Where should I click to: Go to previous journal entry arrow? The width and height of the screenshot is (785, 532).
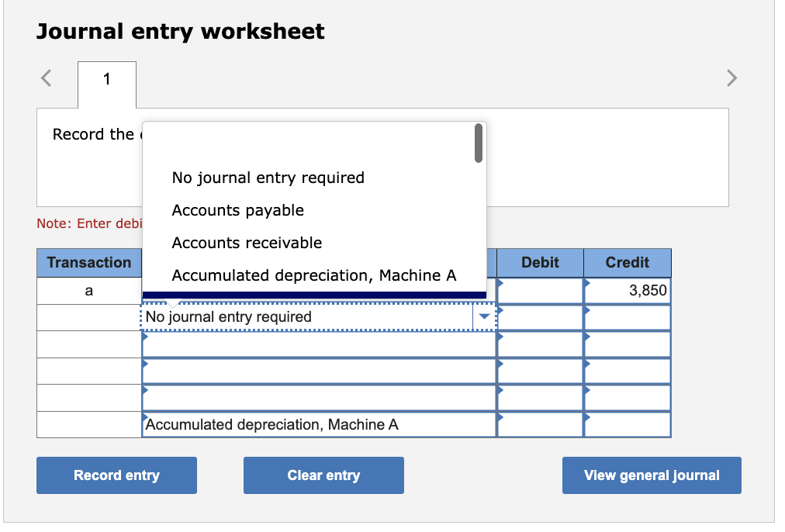point(46,78)
